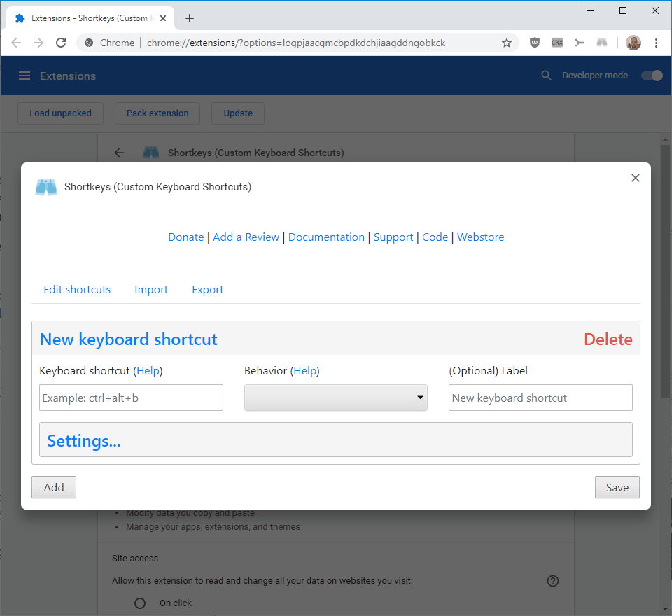Expand the Settings... section

(x=335, y=440)
